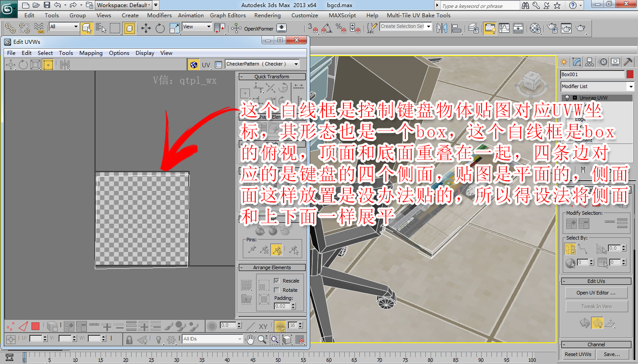Click the Open UV Editor button
638x364 pixels.
[596, 293]
